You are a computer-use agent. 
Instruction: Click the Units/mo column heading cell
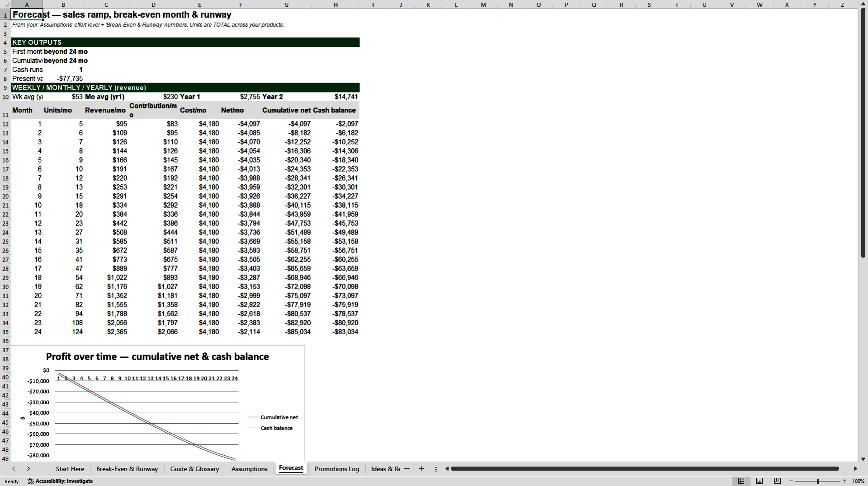point(63,110)
